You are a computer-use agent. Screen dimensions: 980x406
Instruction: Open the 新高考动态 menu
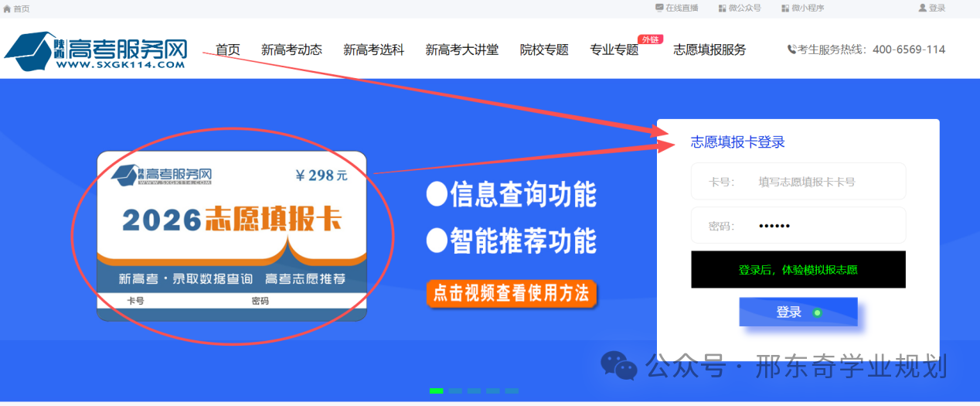(x=291, y=49)
